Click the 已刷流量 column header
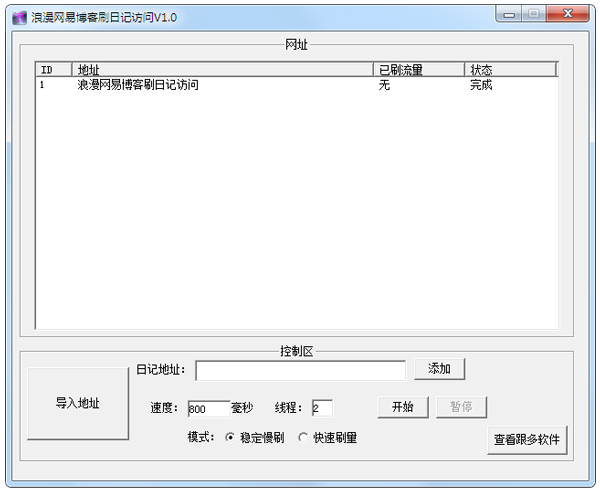 click(419, 70)
